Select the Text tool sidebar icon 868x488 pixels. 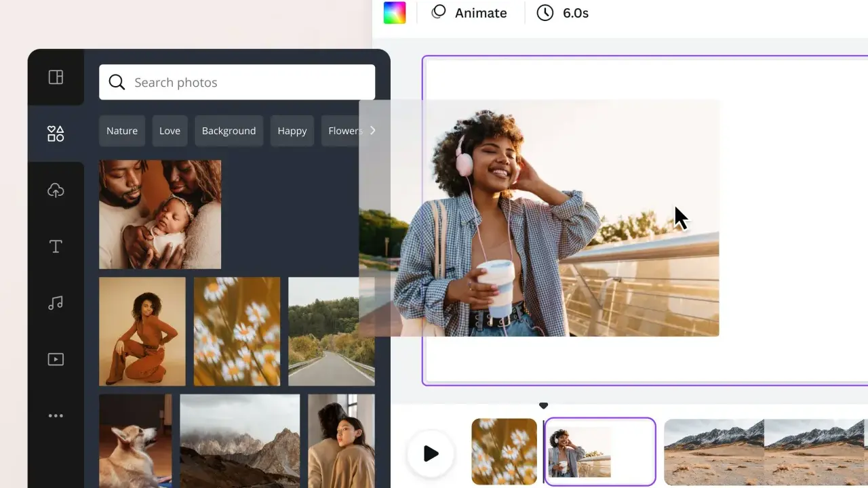[56, 247]
